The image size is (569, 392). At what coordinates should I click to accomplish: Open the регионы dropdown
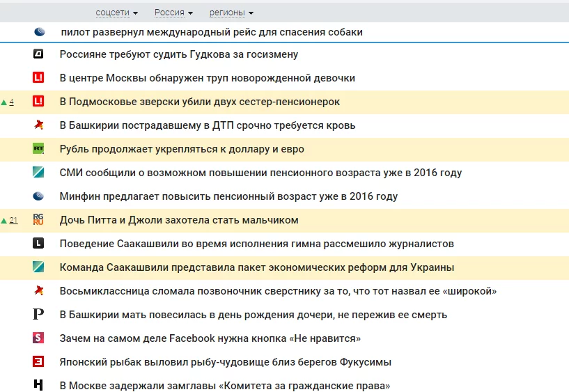(231, 13)
